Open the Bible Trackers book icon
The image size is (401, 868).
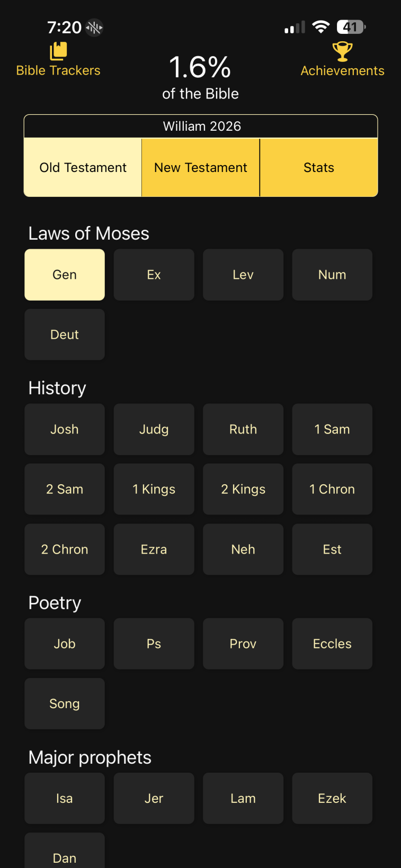click(x=58, y=51)
